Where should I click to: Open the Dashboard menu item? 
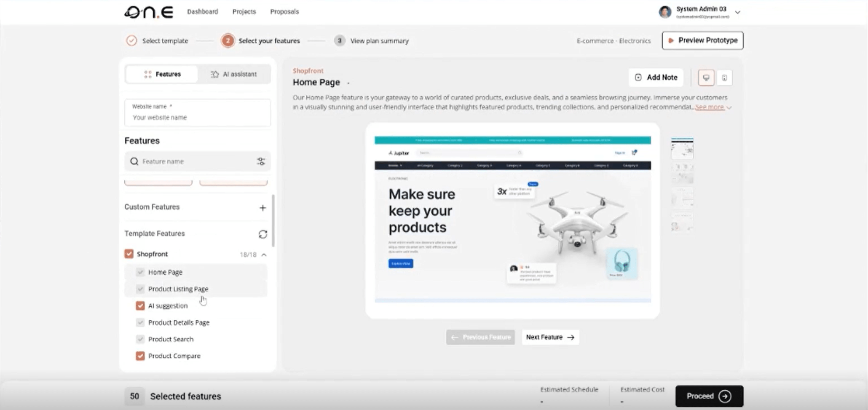coord(203,12)
